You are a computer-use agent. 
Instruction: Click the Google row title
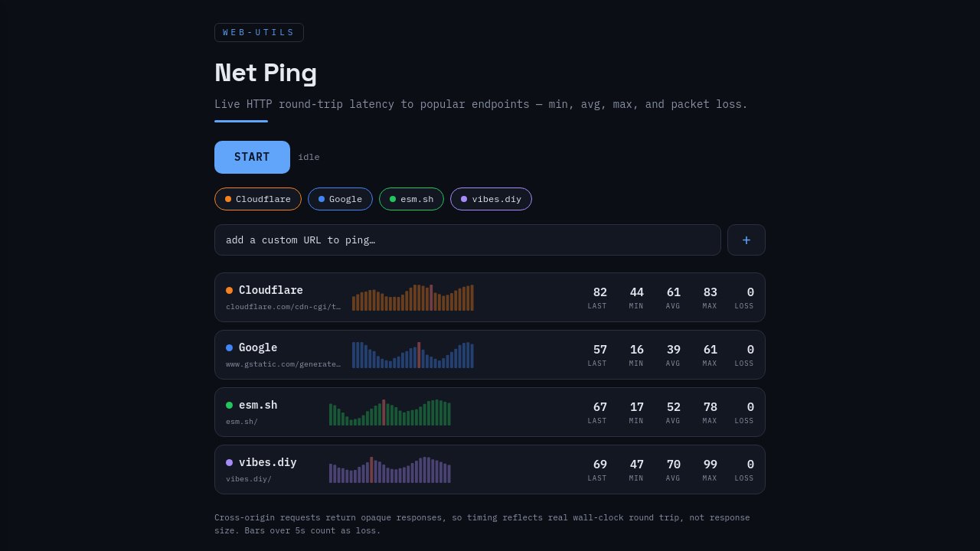[x=258, y=347]
